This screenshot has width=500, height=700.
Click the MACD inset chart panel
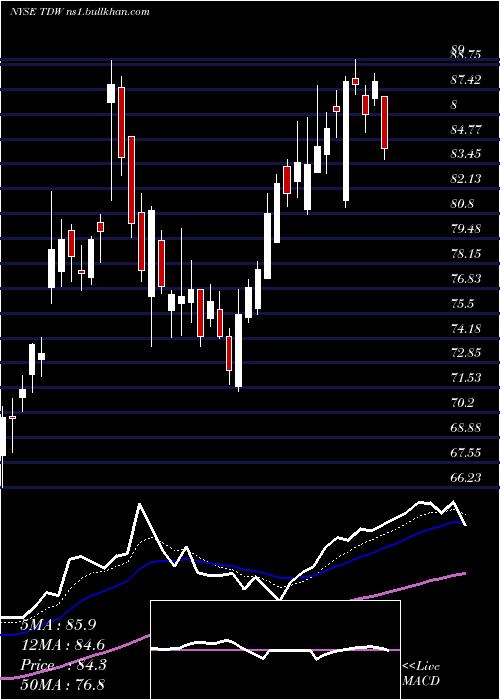(275, 650)
